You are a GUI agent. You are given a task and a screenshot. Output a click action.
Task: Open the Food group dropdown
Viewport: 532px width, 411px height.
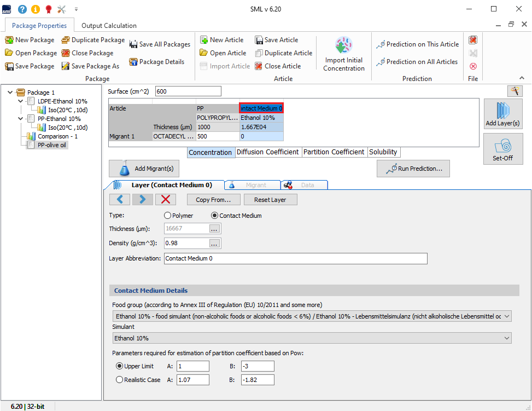[x=506, y=316]
